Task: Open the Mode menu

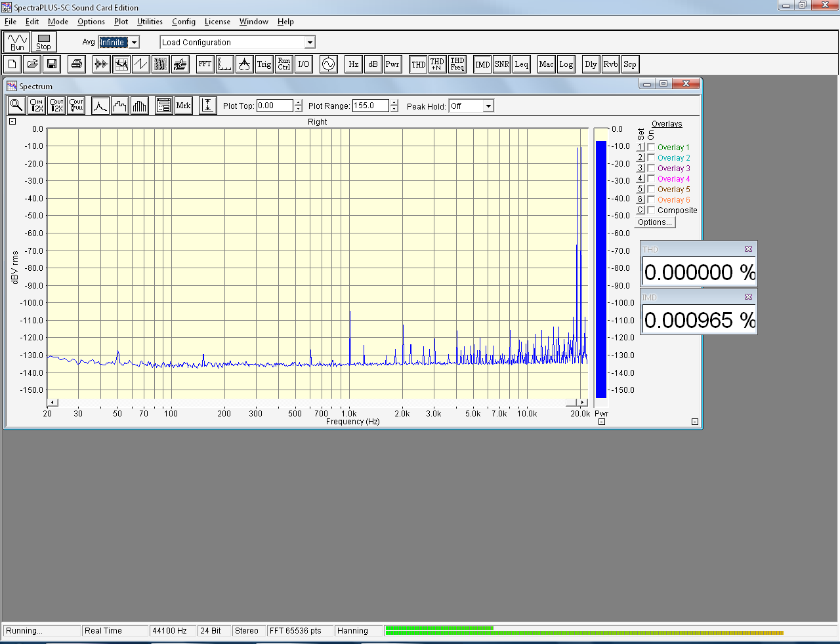Action: point(58,22)
